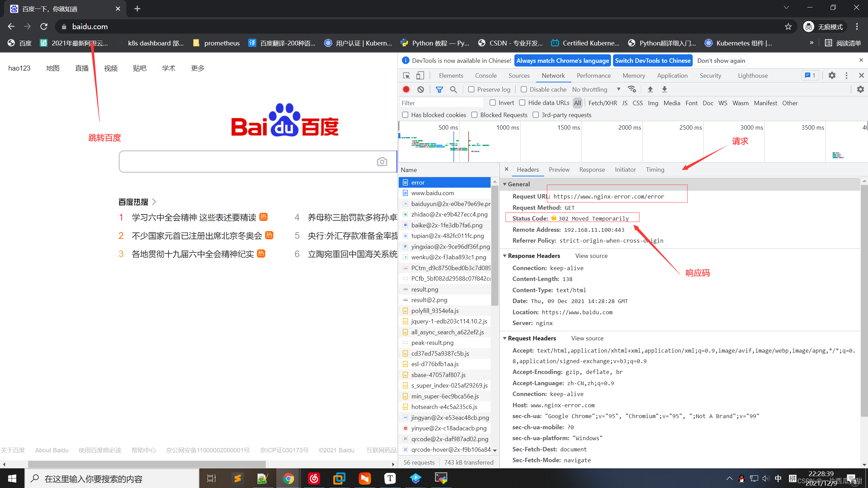Bookmark this page star icon
868x488 pixels.
[x=788, y=26]
